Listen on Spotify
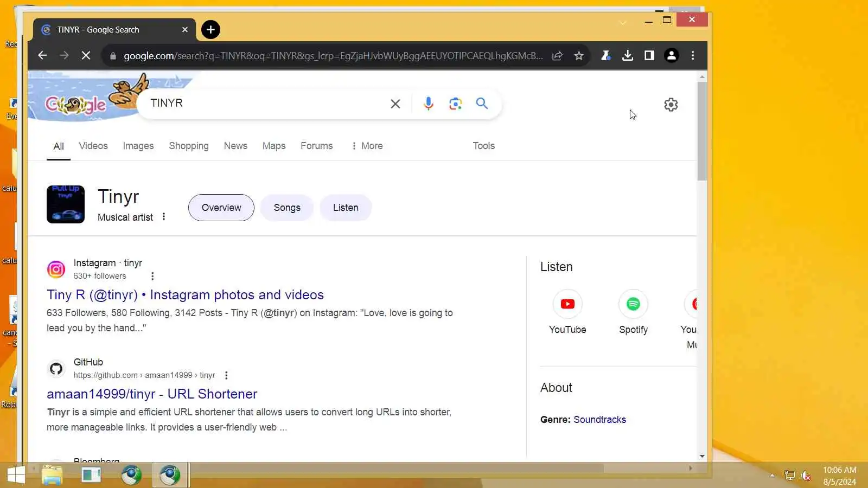 click(633, 313)
